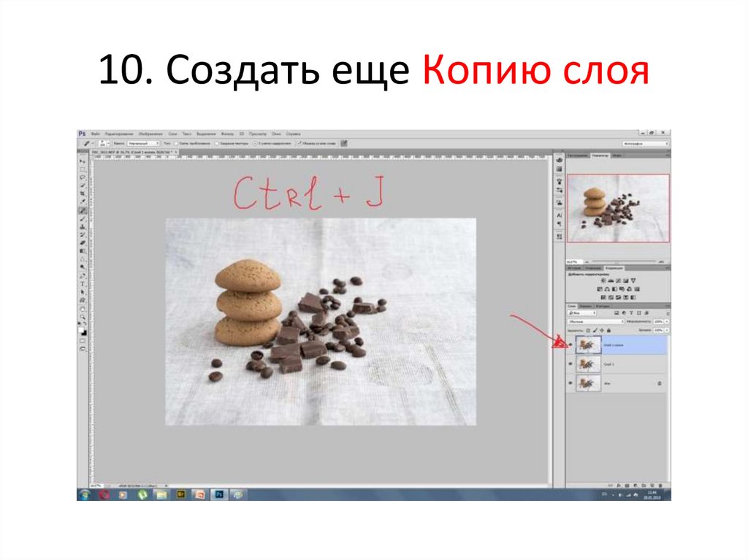Select the Gradient tool
The width and height of the screenshot is (748, 560).
(83, 251)
